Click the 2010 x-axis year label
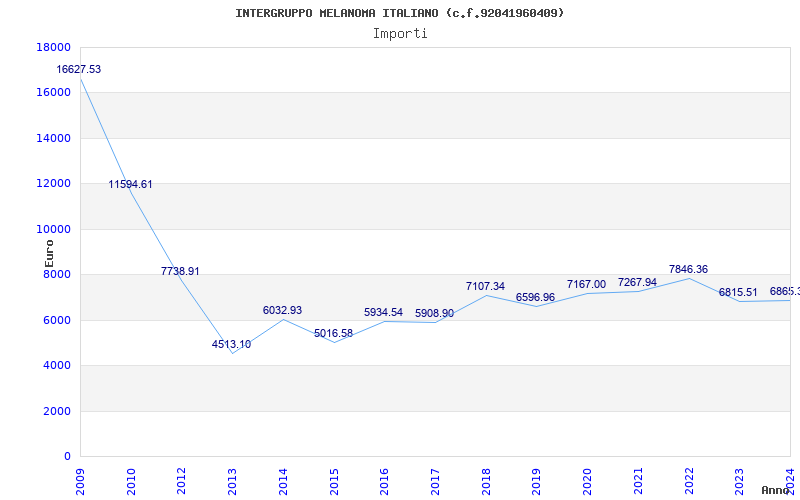This screenshot has height=500, width=800. (x=131, y=481)
